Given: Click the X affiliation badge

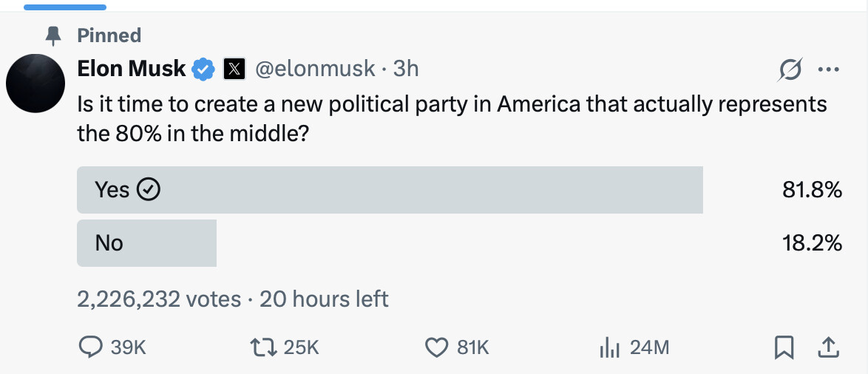Looking at the screenshot, I should point(234,69).
